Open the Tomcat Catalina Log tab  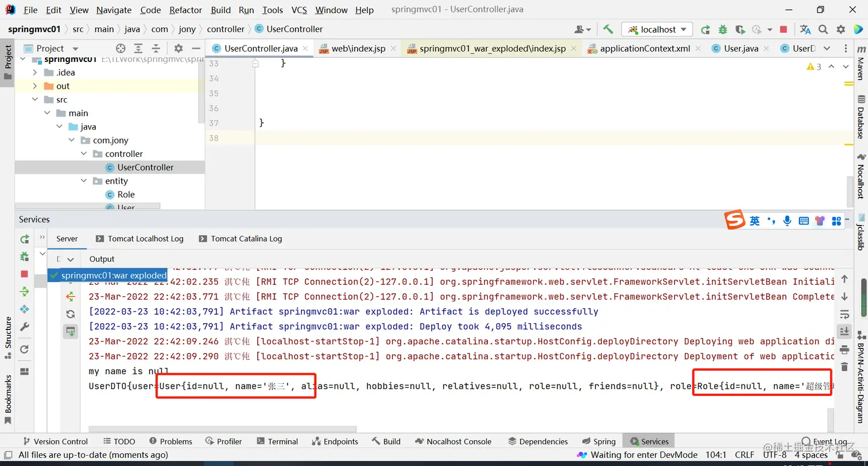[x=240, y=239]
